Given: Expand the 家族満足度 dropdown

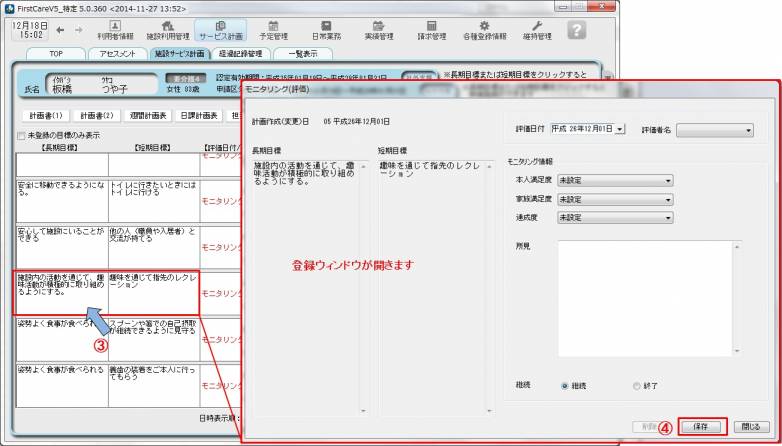Looking at the screenshot, I should (x=614, y=199).
